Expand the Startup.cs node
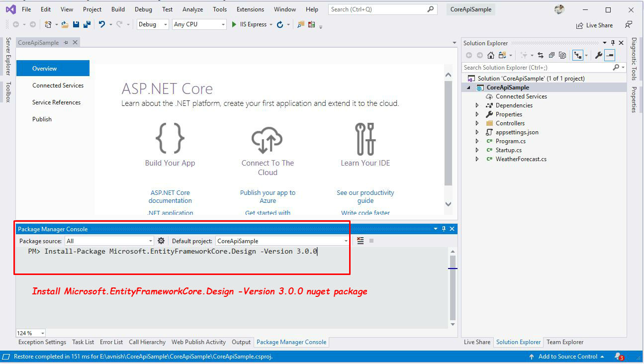644x364 pixels. coord(477,150)
